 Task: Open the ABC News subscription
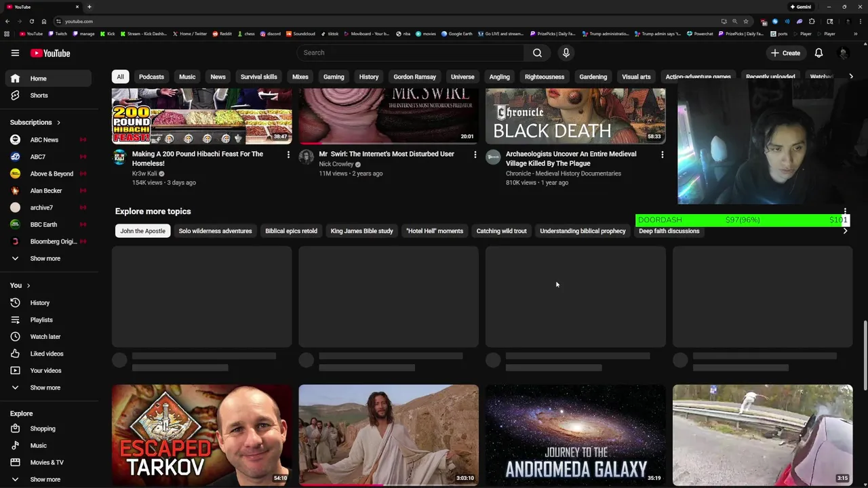pos(47,140)
